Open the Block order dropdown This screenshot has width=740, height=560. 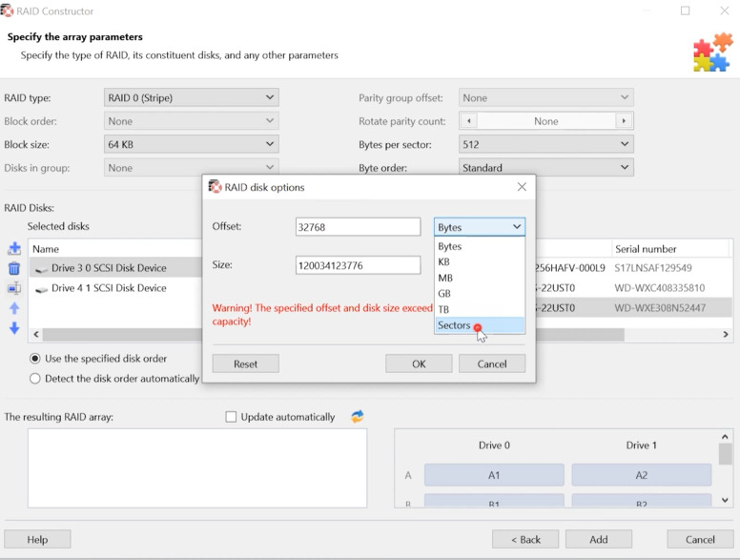[191, 121]
